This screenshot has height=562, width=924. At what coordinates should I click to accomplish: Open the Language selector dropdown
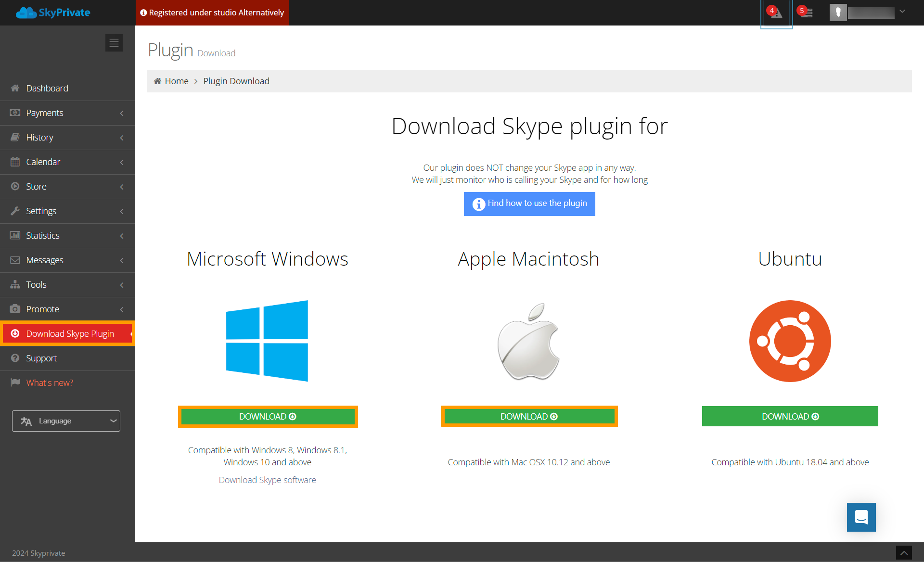point(66,421)
